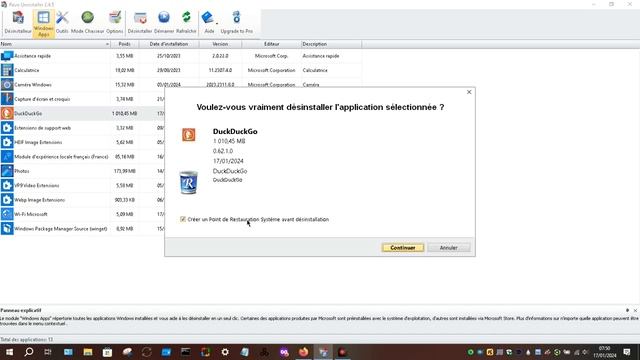Open Task View in the taskbar
The image size is (640, 360).
[48, 352]
